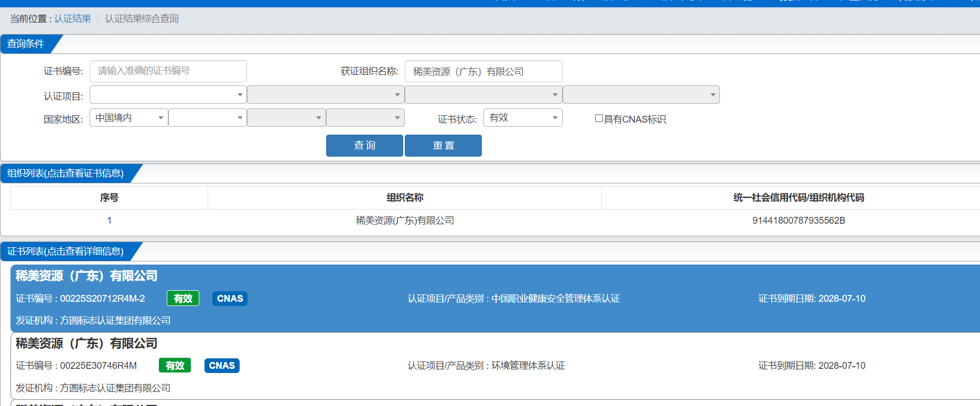The width and height of the screenshot is (980, 406).
Task: Click the 有效 badge on certificate 00225E30746R4M
Action: [x=175, y=366]
